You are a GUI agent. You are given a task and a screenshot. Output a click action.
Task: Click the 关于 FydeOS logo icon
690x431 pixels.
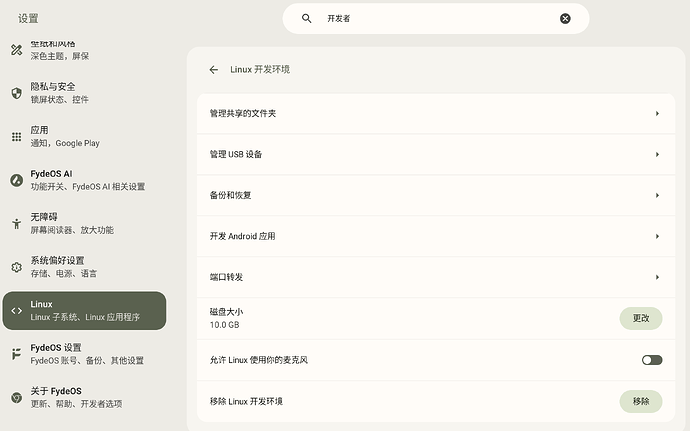[x=17, y=398]
